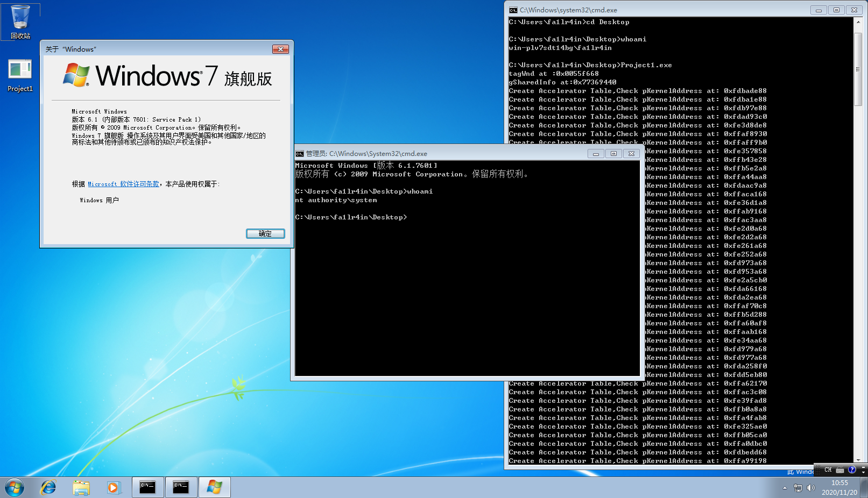This screenshot has height=498, width=868.
Task: Click the 'tagWnd at :0x0055f668' line
Action: (x=554, y=74)
